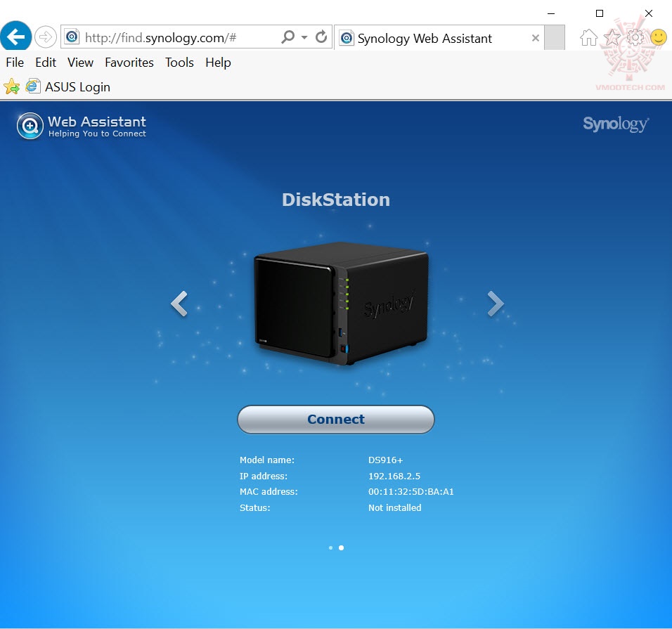Screen dimensions: 672x629
Task: Open the File menu
Action: [x=15, y=63]
